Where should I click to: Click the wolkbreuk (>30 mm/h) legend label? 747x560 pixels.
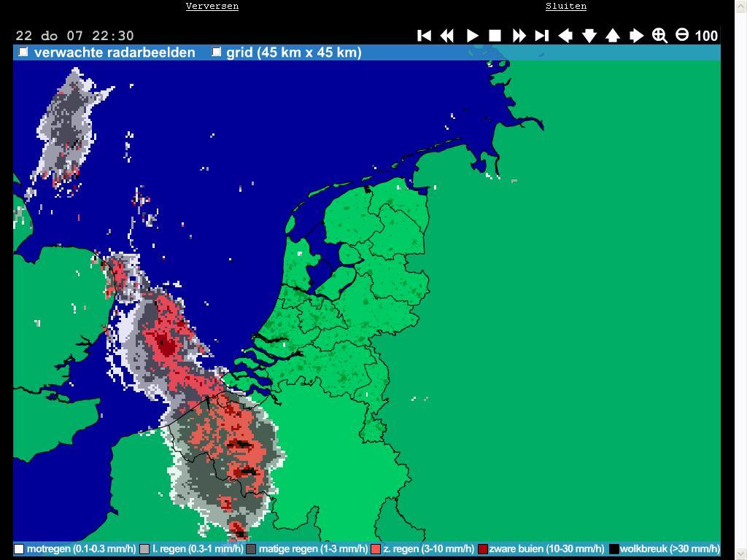point(670,549)
